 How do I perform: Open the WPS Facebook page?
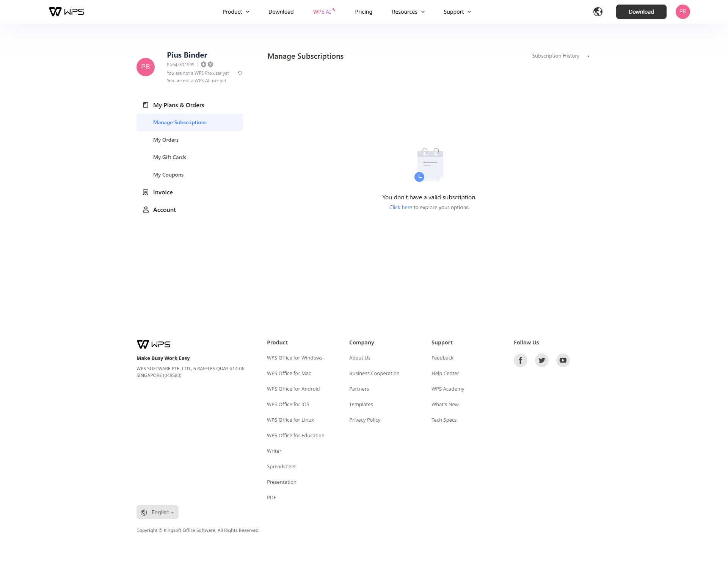click(x=521, y=360)
